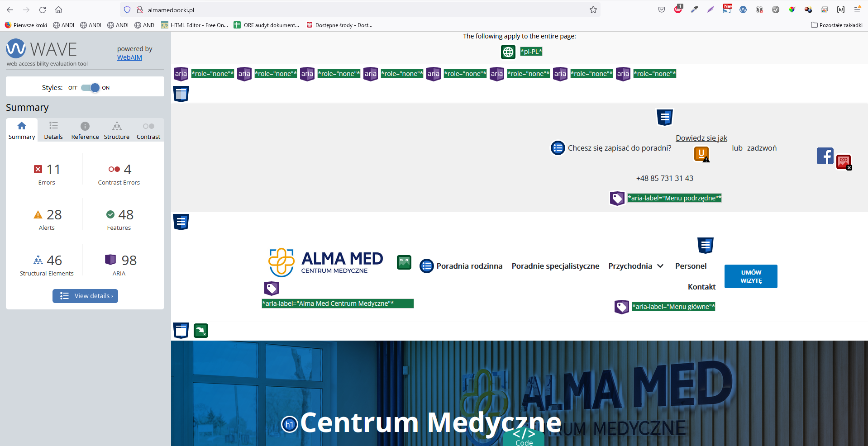Reload the page in browser
Viewport: 868px width, 446px height.
(x=43, y=9)
